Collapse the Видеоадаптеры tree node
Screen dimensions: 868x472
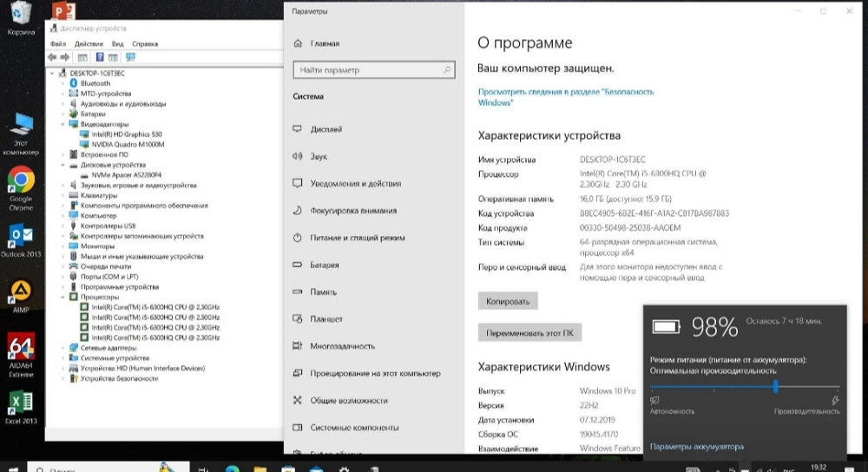(62, 124)
